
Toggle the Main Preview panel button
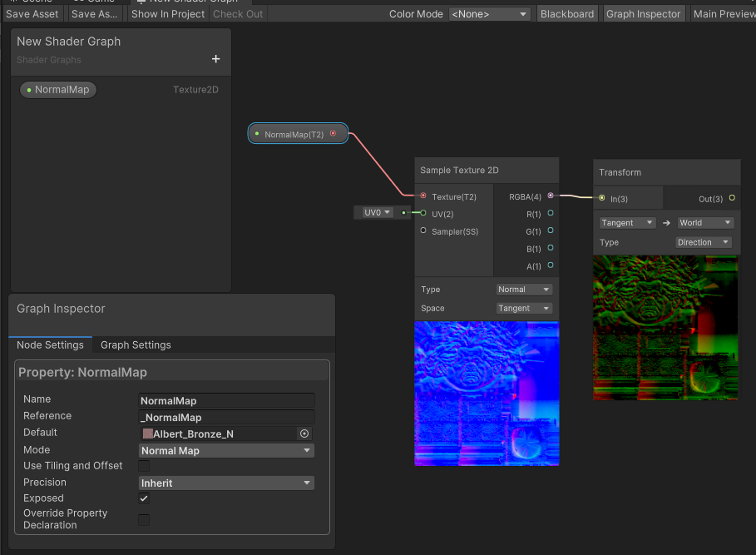click(724, 14)
